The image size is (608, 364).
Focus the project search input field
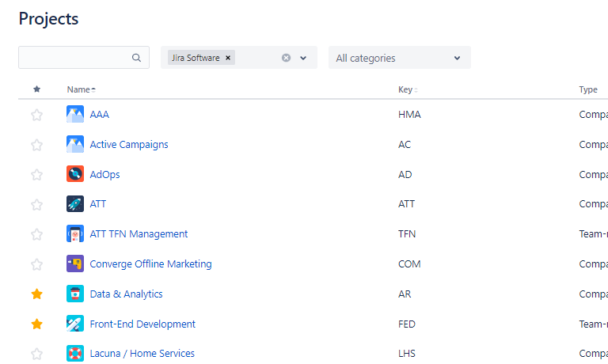tap(84, 58)
